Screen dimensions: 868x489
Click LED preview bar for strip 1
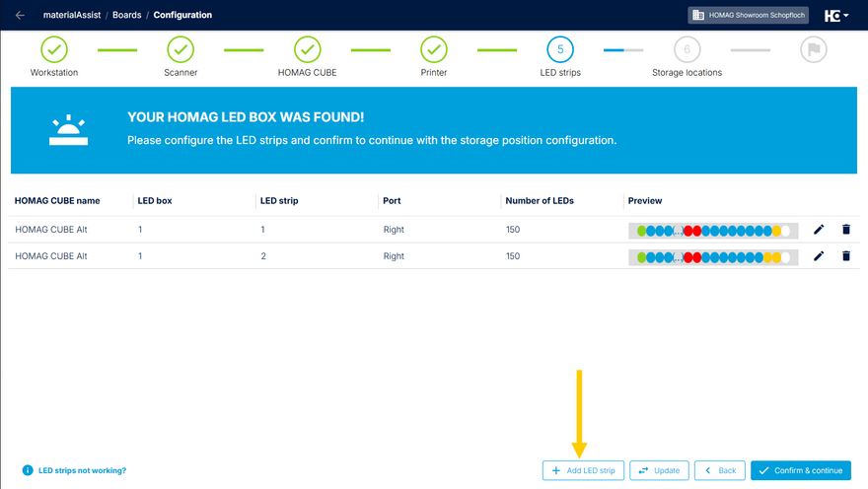point(713,231)
